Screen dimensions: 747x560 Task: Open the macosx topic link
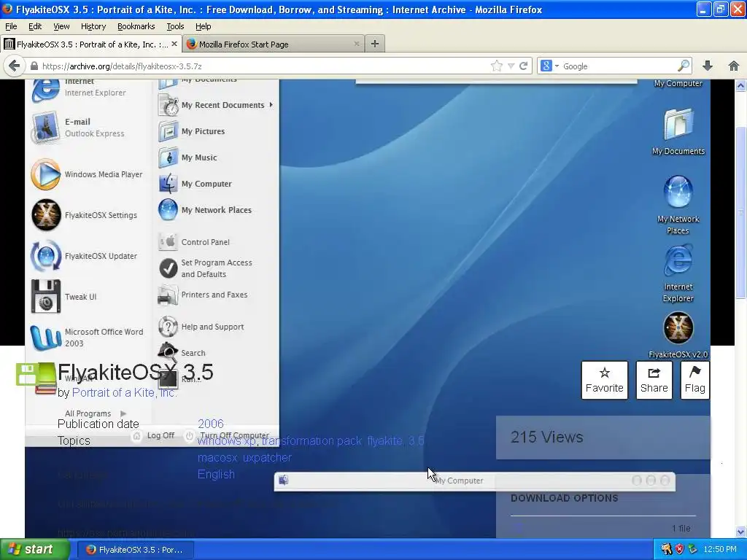217,458
